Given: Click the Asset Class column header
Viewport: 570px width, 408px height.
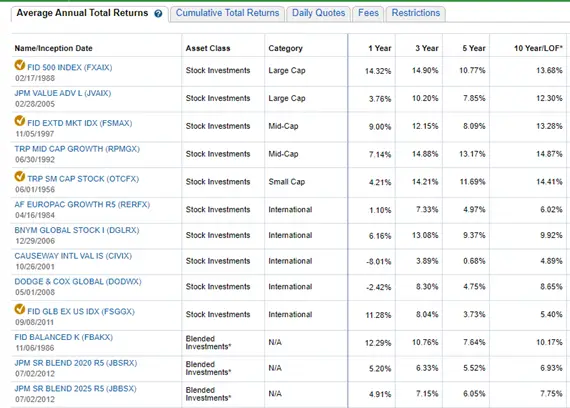Looking at the screenshot, I should tap(208, 48).
